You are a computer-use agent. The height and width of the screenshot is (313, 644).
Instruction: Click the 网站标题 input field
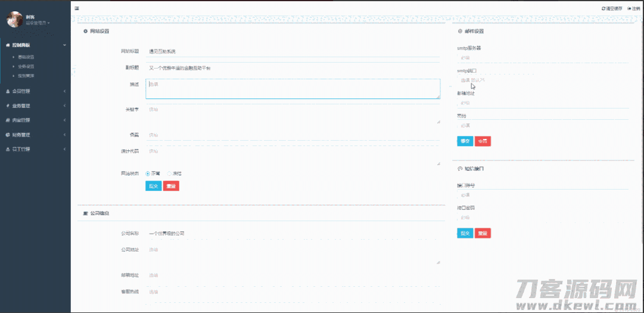click(x=293, y=51)
